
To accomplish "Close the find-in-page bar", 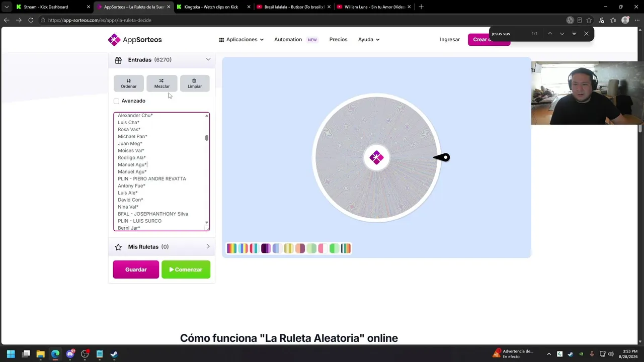I will [586, 34].
